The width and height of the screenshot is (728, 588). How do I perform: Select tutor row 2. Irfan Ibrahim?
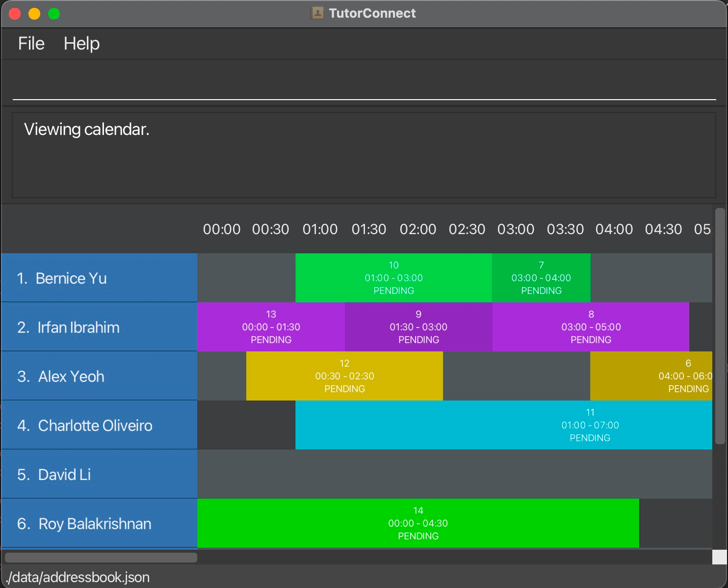[x=99, y=327]
